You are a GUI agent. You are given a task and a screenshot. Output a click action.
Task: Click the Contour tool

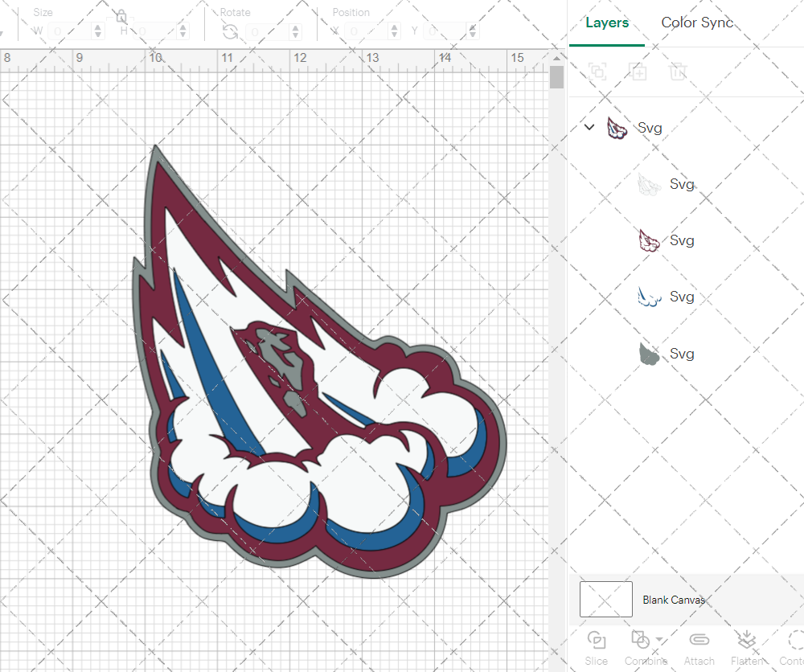tap(792, 648)
